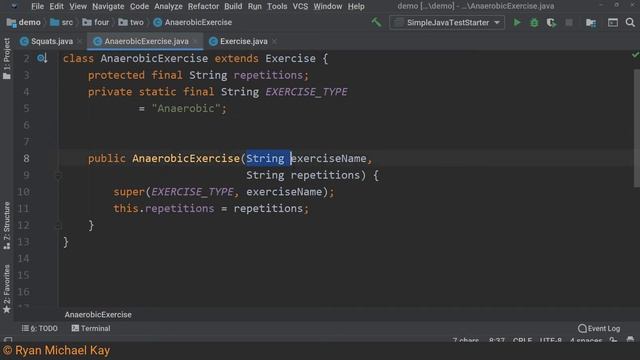This screenshot has width=640, height=360.
Task: Run SimpleJavaTestStarter with the green play icon
Action: [x=517, y=22]
